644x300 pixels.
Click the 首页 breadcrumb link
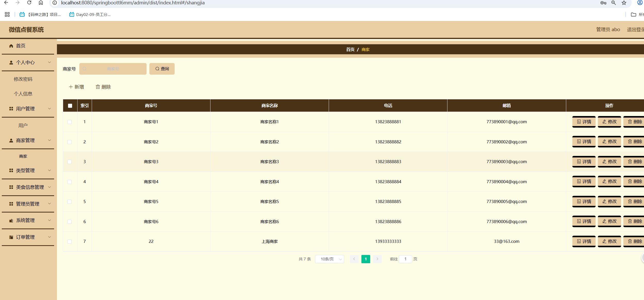tap(350, 49)
